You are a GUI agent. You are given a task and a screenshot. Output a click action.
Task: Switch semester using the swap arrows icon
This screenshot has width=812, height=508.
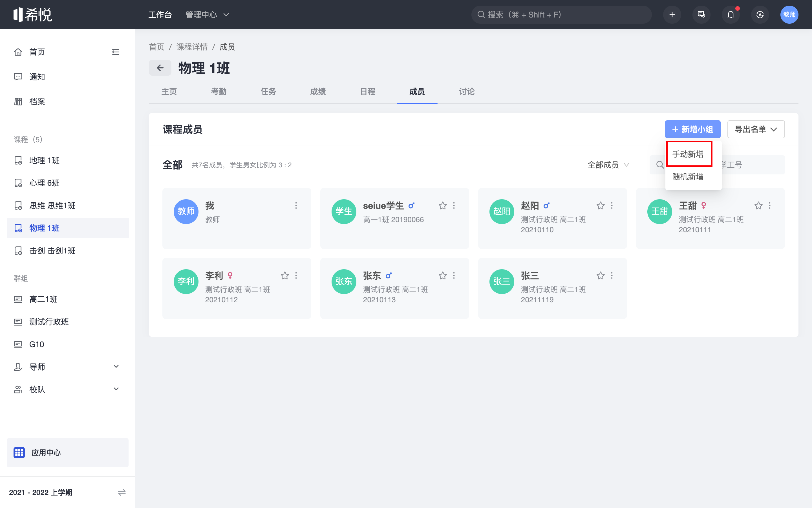pyautogui.click(x=122, y=492)
